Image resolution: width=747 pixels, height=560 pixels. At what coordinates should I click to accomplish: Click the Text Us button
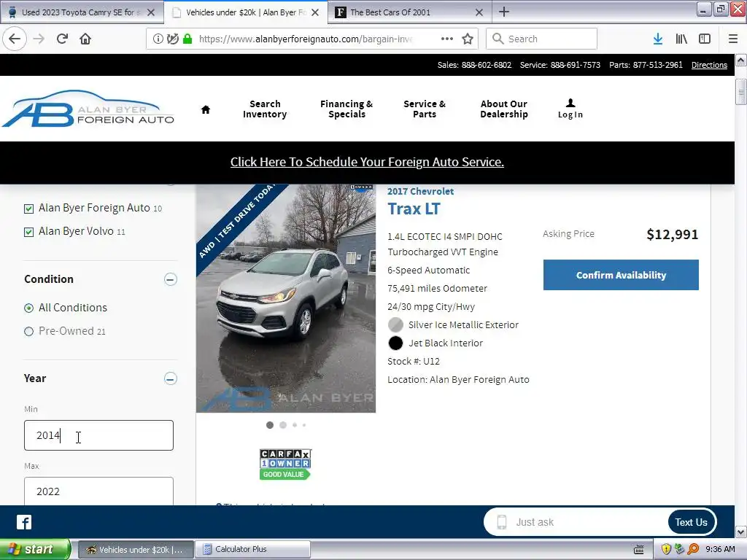point(692,522)
